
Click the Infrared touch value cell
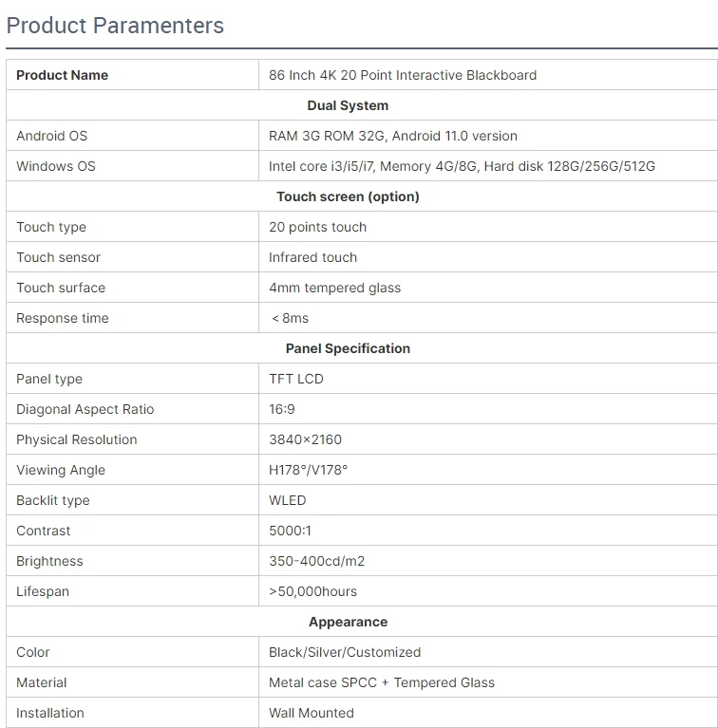pyautogui.click(x=313, y=257)
